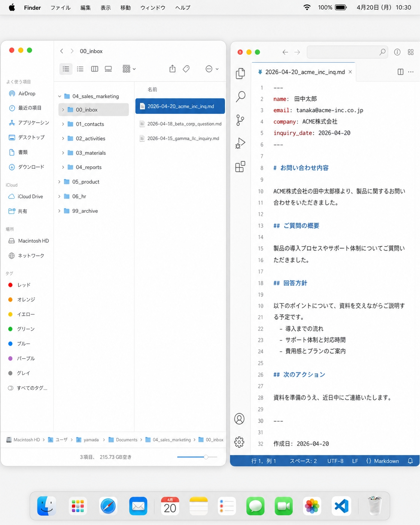This screenshot has width=420, height=525.
Task: Expand the 99_archive folder
Action: click(59, 211)
